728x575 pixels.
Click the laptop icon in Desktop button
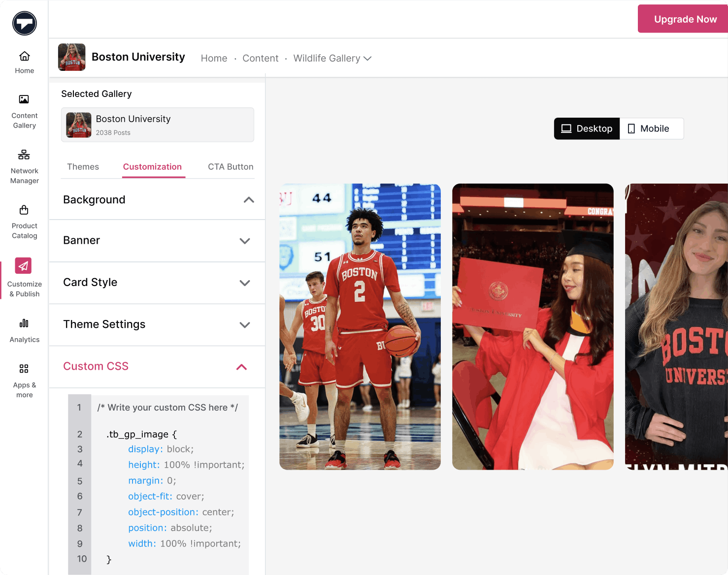(x=566, y=128)
